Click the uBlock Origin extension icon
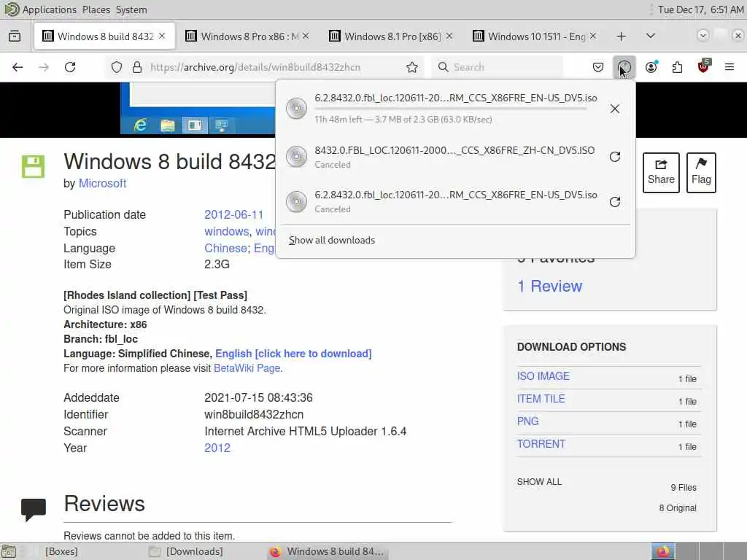Viewport: 747px width, 560px height. [704, 66]
